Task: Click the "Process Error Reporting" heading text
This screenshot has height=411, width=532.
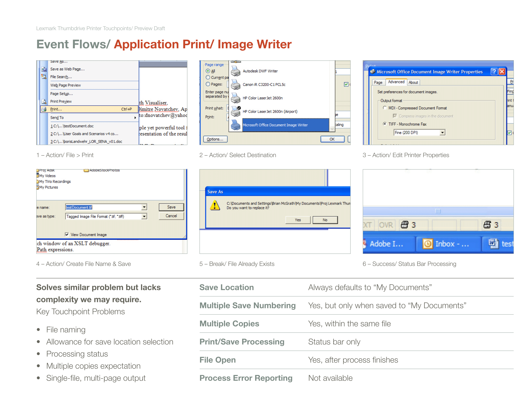Action: [x=246, y=378]
